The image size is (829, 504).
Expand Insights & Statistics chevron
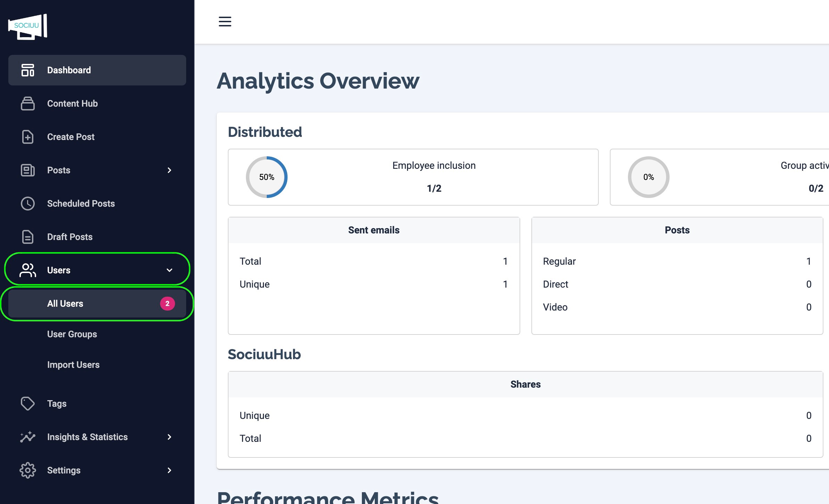tap(169, 437)
